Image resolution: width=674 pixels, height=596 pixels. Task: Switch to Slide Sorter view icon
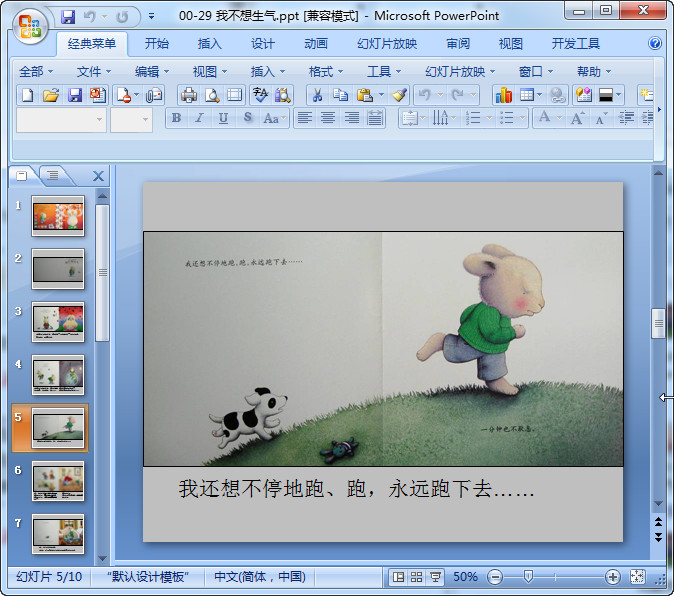(416, 577)
